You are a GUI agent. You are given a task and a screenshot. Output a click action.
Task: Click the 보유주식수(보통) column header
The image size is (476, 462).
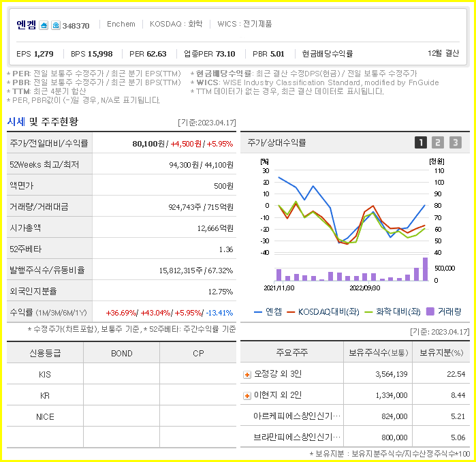(x=378, y=352)
